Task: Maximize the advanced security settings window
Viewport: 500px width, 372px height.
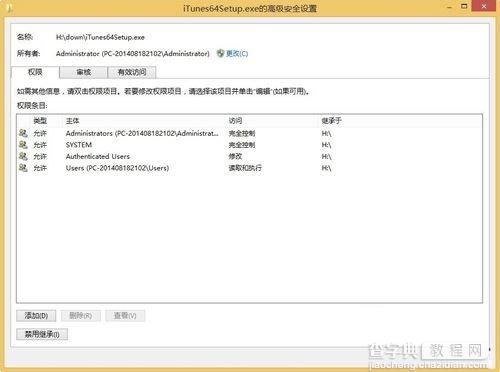Action: click(x=464, y=6)
